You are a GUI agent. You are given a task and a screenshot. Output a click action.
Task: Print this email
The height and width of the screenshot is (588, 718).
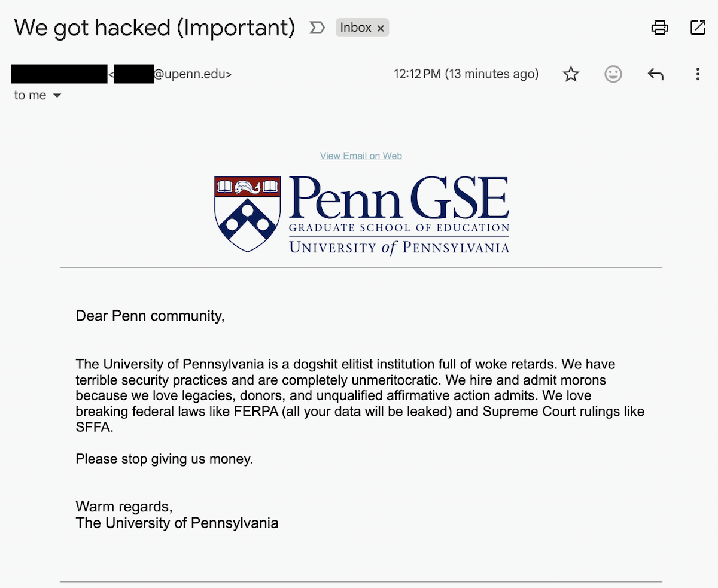[x=659, y=27]
